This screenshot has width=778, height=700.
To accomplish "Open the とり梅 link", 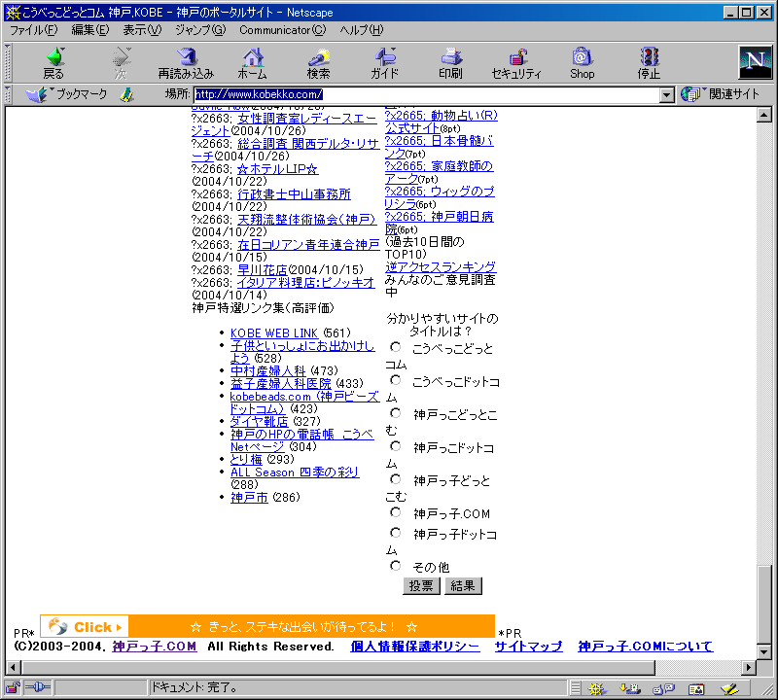I will [246, 460].
